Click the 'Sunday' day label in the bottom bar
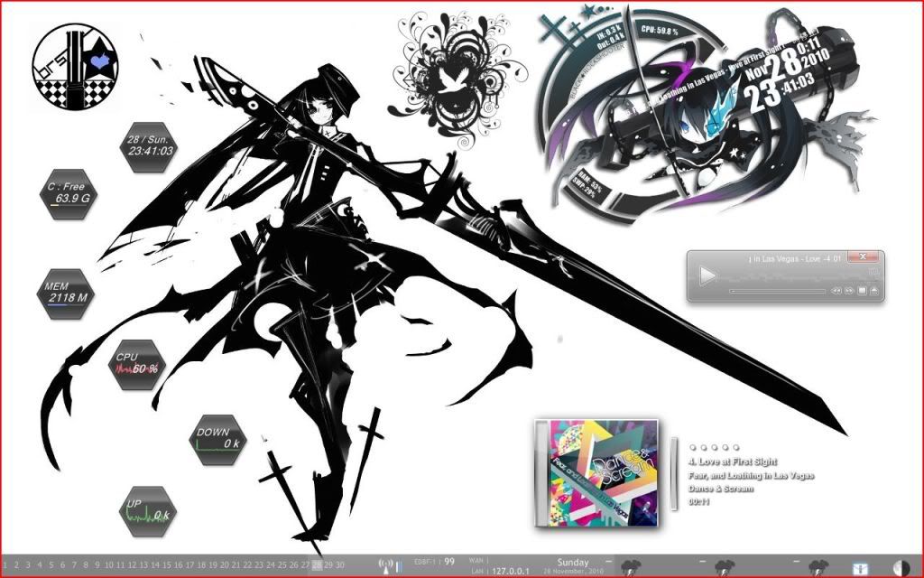Screen dimensions: 924x578 [x=573, y=562]
